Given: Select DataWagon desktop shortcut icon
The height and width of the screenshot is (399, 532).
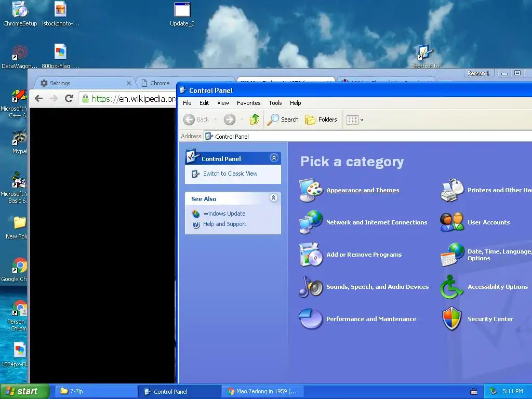Looking at the screenshot, I should point(19,56).
